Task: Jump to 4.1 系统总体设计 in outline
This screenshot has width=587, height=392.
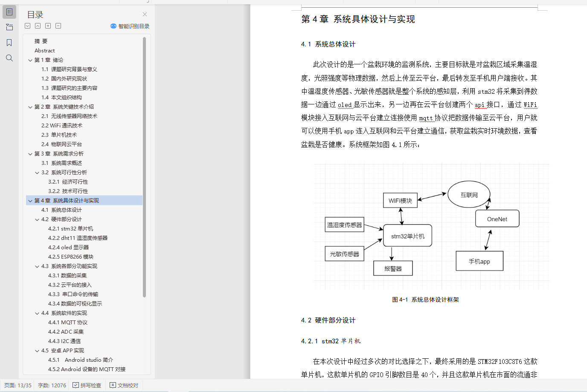Action: [61, 210]
